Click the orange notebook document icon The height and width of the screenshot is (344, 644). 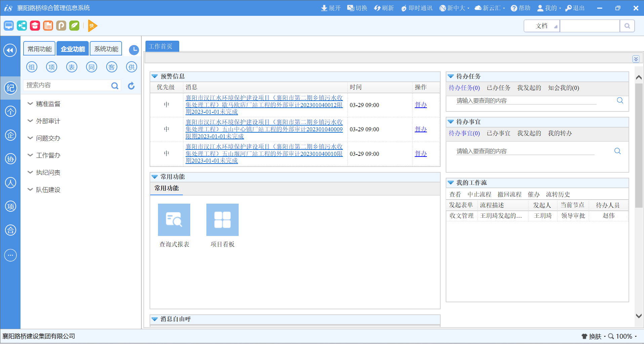pyautogui.click(x=48, y=26)
